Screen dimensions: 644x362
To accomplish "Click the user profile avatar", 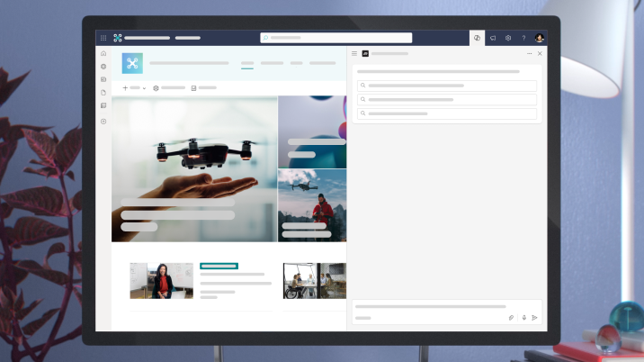I will point(539,38).
